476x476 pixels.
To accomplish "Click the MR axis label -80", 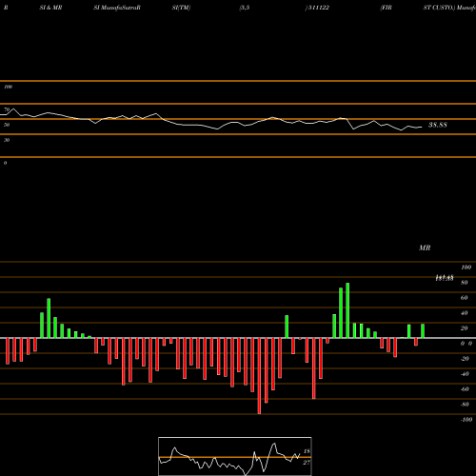I will click(465, 405).
